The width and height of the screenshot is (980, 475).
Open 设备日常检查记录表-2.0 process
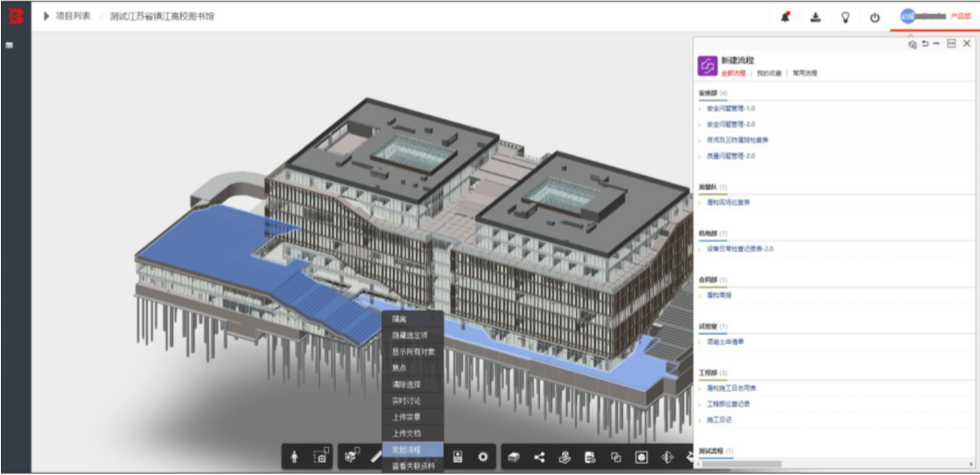point(740,249)
